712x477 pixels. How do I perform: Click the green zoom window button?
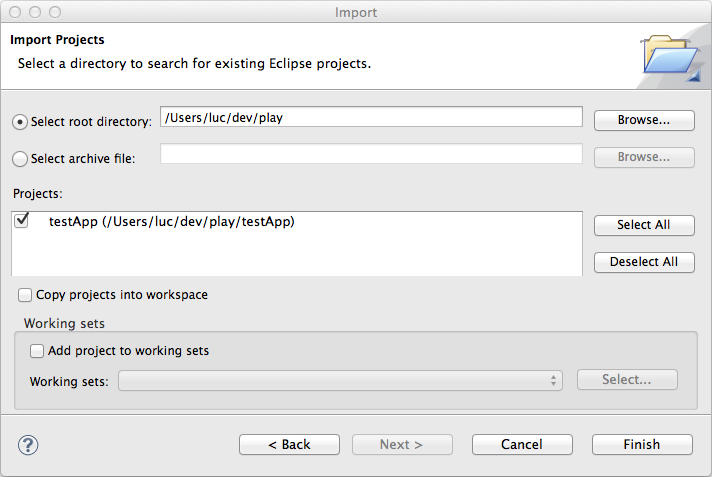54,12
